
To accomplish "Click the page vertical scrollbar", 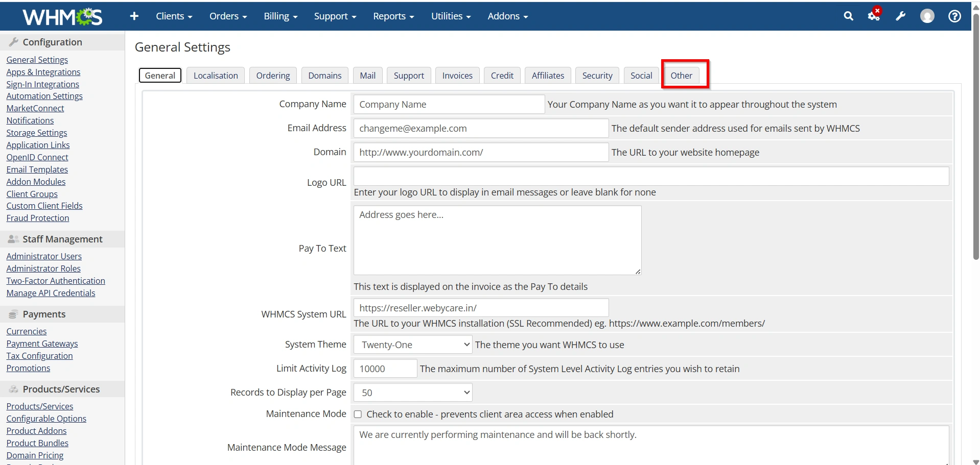I will pyautogui.click(x=976, y=138).
